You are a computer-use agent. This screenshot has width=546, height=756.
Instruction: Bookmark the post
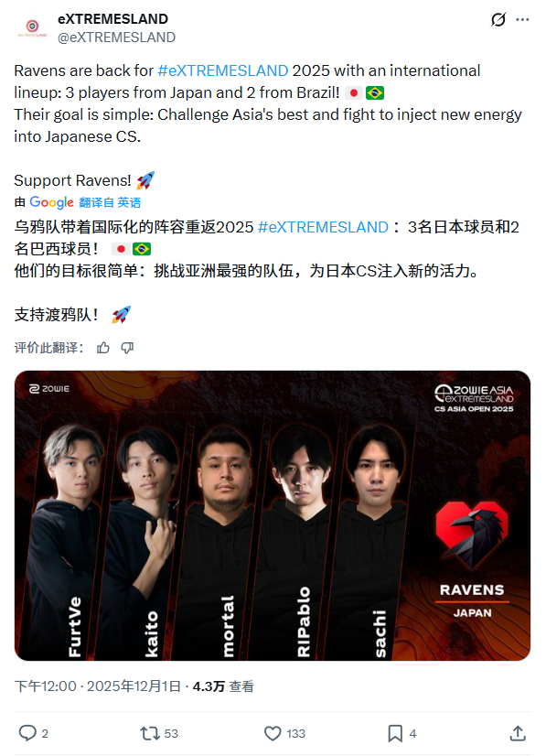click(x=395, y=733)
